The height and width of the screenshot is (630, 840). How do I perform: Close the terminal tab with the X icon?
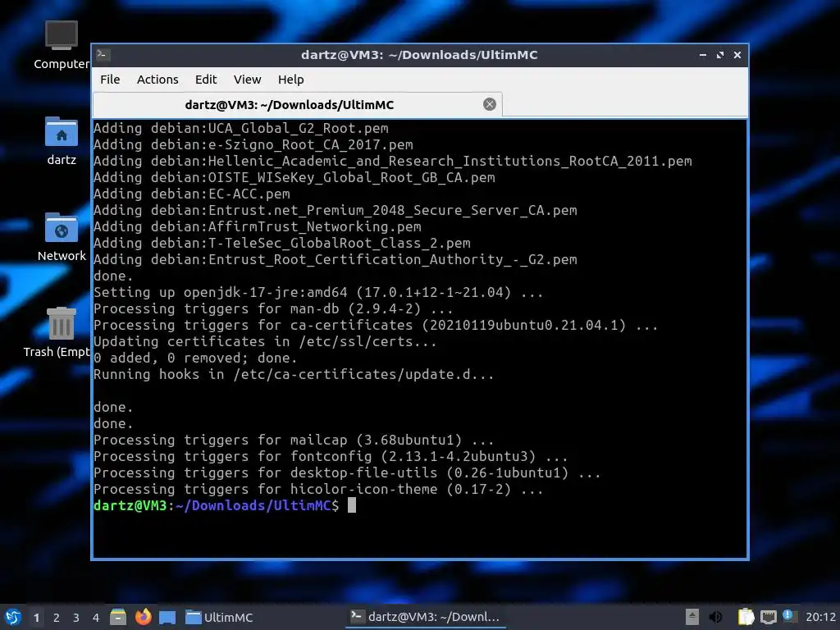[489, 104]
